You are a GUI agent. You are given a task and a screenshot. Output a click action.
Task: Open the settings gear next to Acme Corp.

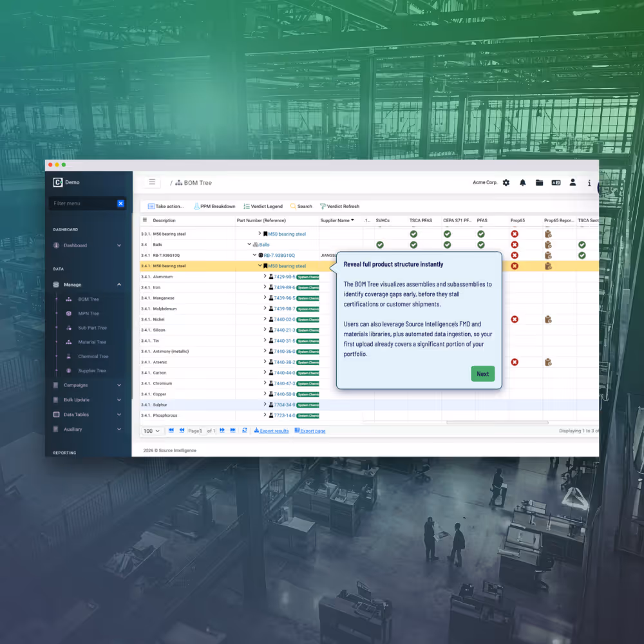[506, 183]
